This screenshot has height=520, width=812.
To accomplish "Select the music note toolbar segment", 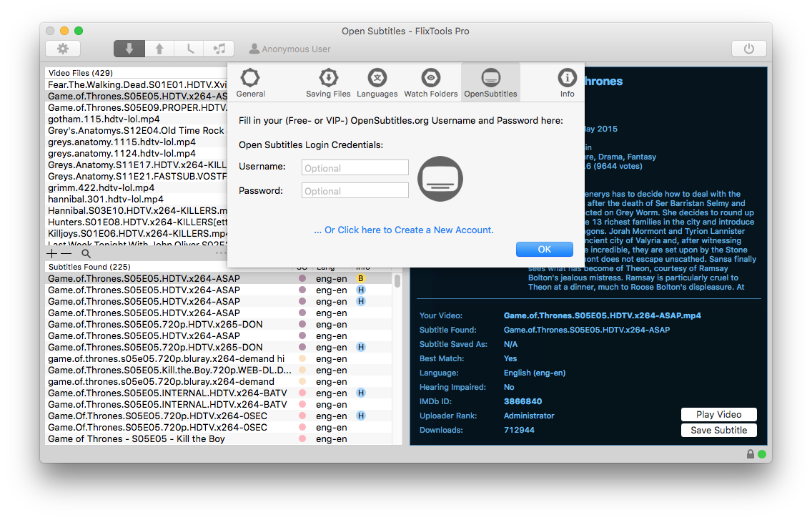I will [219, 49].
